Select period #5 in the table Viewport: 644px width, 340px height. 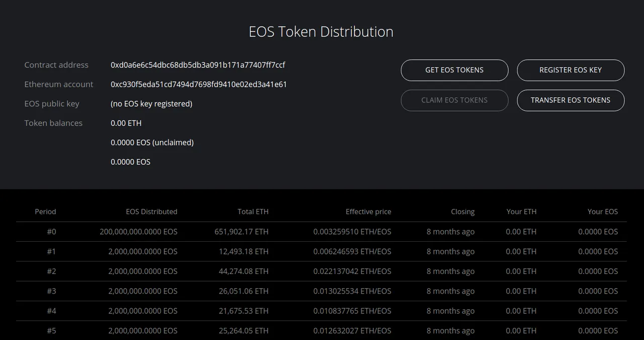[51, 331]
